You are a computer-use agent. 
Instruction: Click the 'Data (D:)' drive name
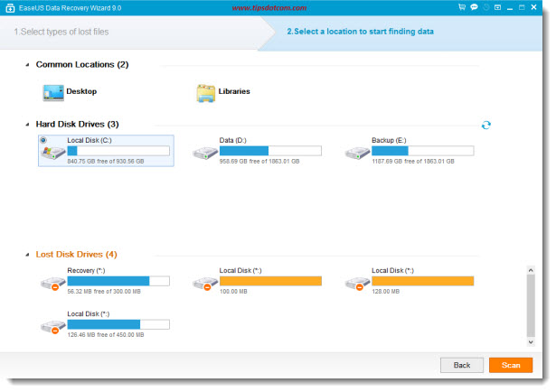click(232, 141)
